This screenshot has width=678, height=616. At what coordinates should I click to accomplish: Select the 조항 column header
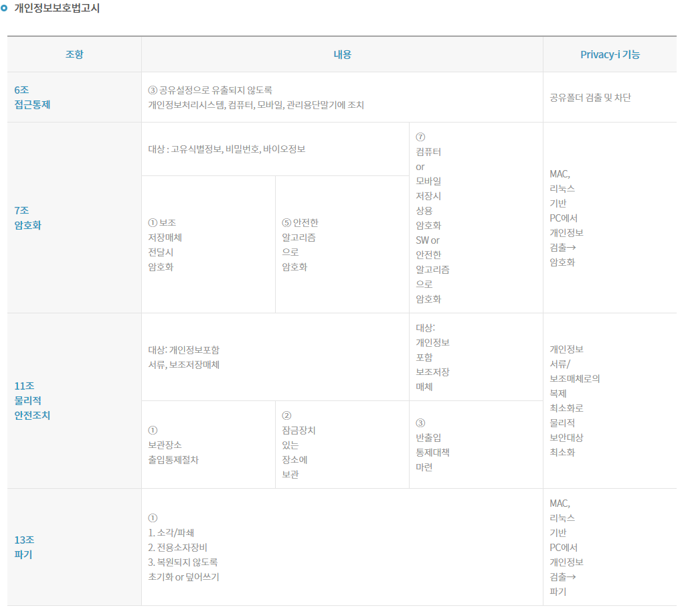tap(74, 54)
